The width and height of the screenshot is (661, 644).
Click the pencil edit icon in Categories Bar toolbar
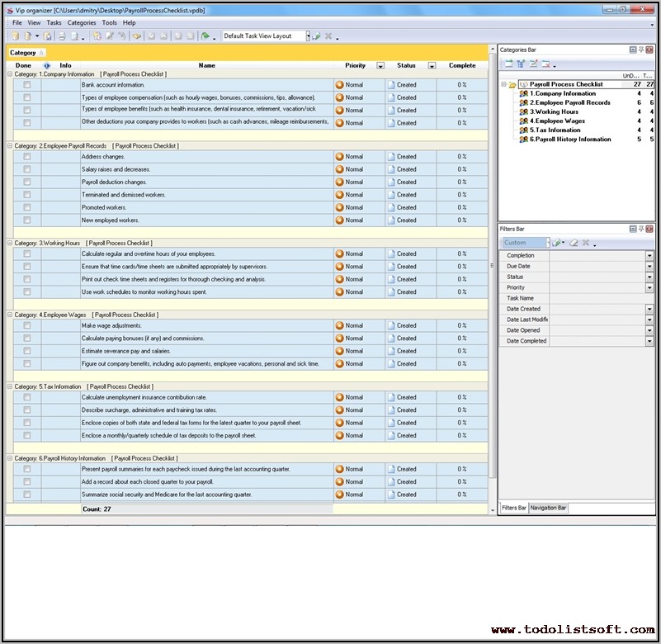[x=533, y=64]
